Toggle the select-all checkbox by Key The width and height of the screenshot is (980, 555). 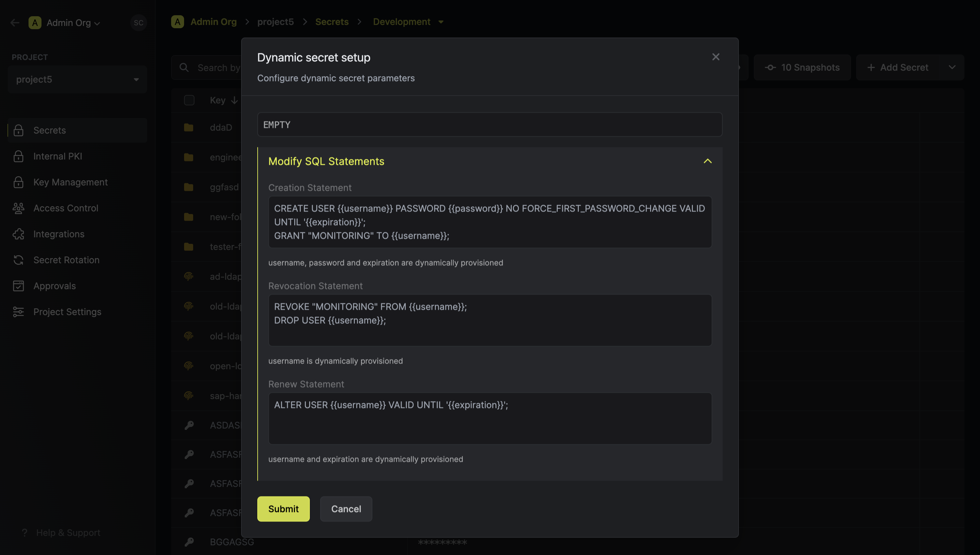click(189, 100)
